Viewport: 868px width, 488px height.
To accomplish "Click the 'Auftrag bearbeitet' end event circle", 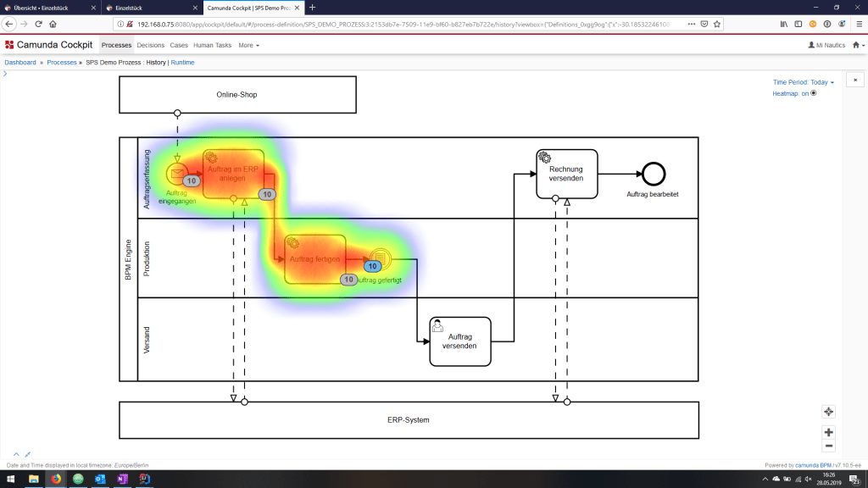I will (653, 174).
